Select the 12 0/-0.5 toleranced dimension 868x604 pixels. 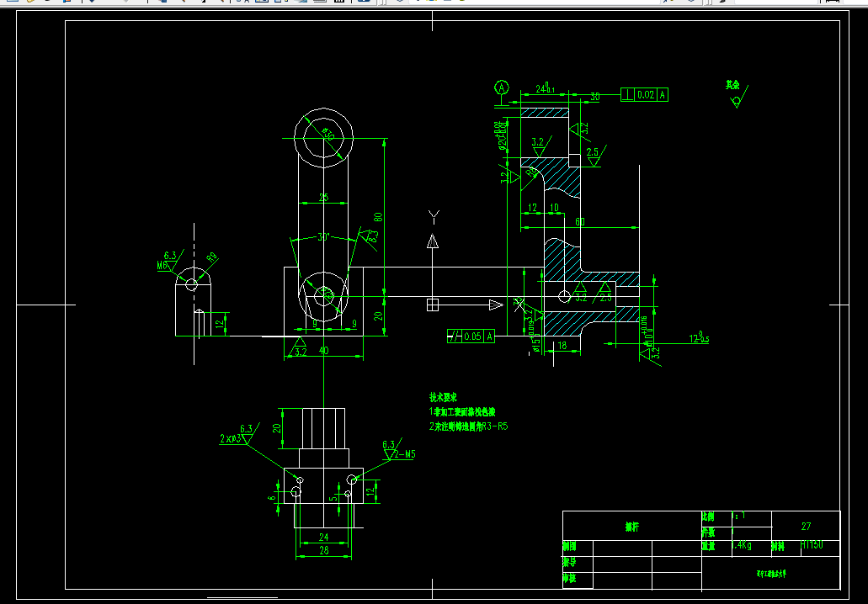[699, 337]
